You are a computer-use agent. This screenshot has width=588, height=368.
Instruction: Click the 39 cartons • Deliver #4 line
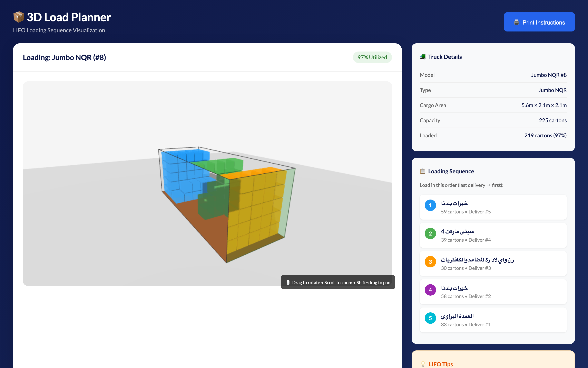(466, 240)
